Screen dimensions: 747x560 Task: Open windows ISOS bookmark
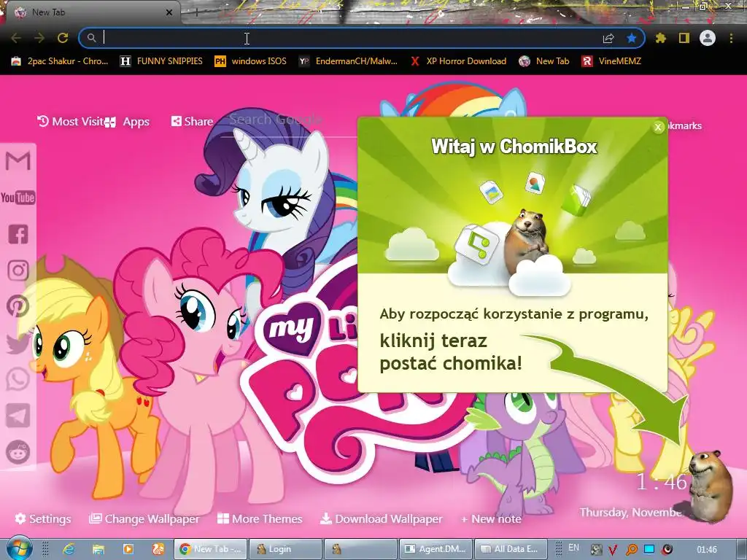251,61
